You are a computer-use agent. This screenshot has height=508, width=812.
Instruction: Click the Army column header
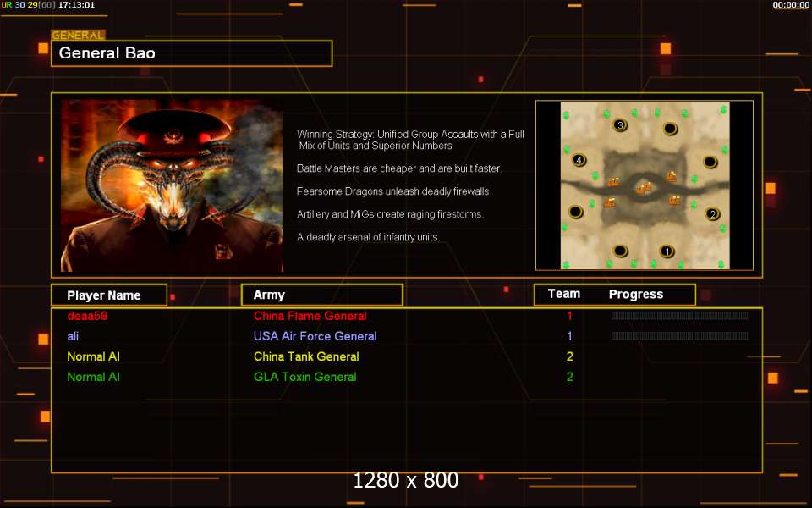click(322, 295)
